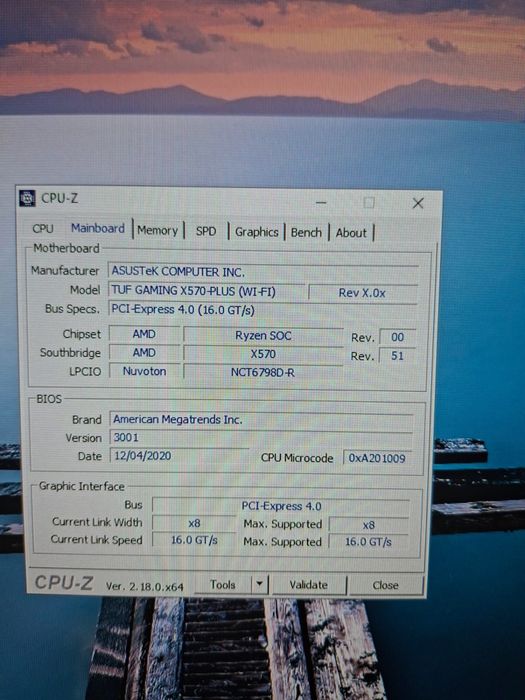Click the Current Link Width x8 value

[194, 523]
